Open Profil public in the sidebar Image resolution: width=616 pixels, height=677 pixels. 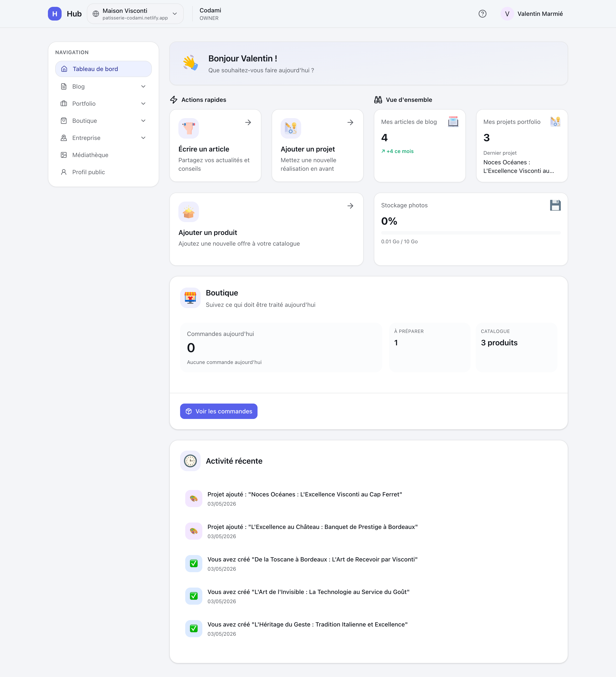pos(103,172)
